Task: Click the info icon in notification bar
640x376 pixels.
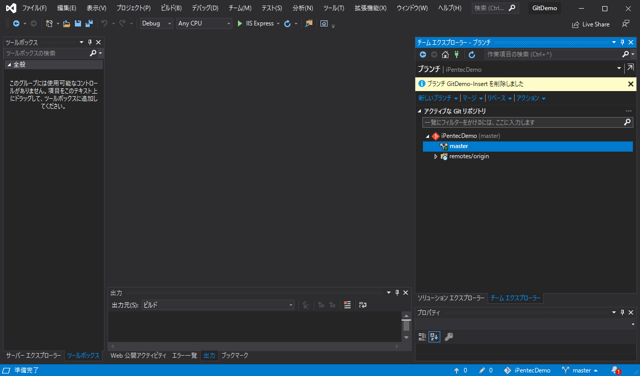Action: [x=422, y=83]
